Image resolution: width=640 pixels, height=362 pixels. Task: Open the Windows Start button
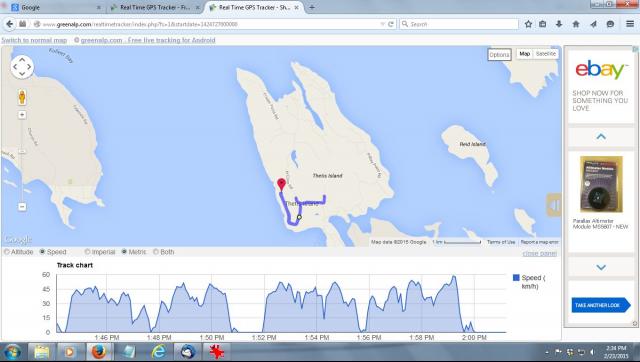[x=13, y=352]
